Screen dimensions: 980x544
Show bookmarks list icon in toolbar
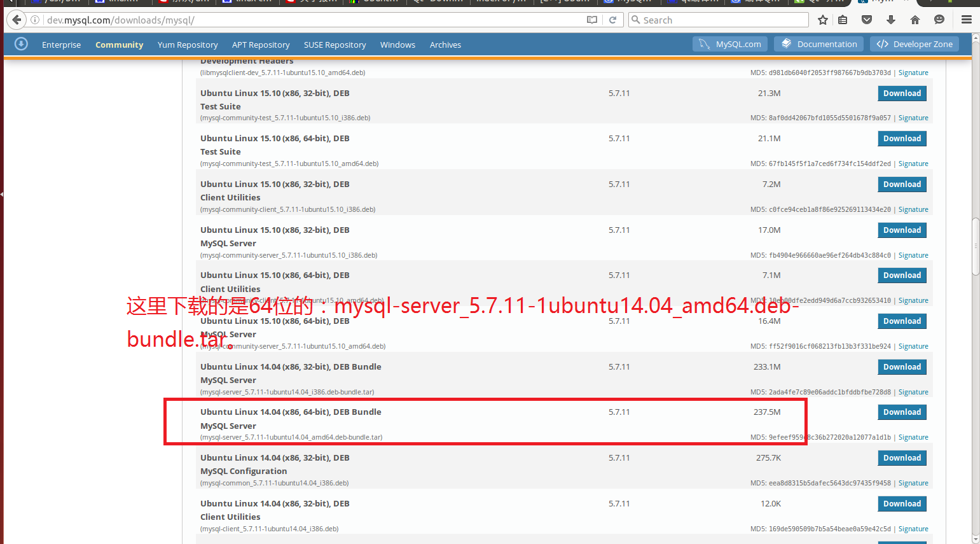843,20
